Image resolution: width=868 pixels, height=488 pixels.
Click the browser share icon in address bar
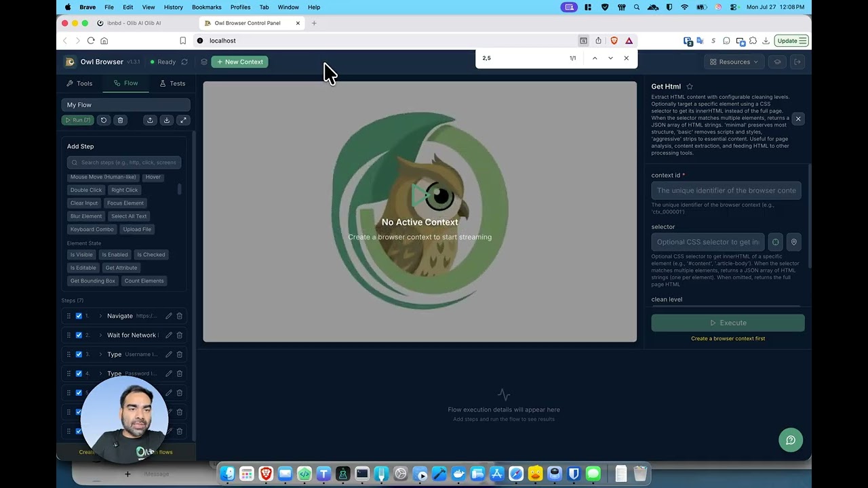(598, 41)
